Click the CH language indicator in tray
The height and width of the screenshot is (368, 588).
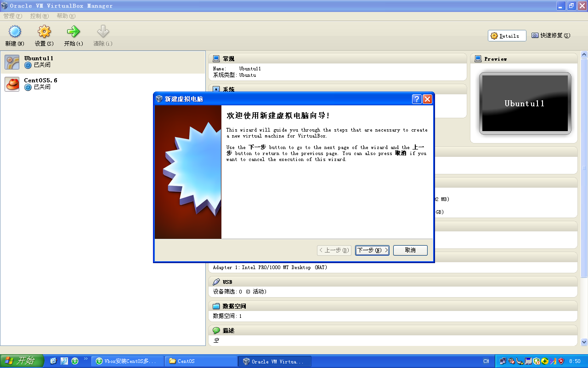pos(486,362)
